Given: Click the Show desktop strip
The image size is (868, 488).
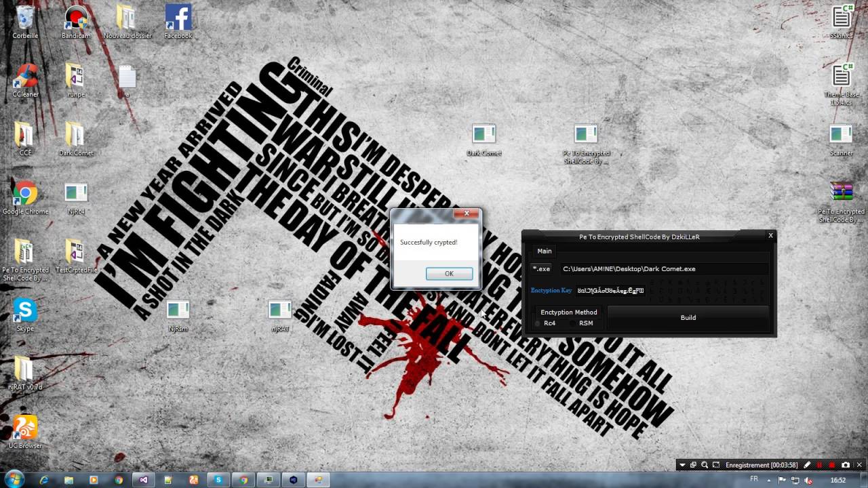Looking at the screenshot, I should (863, 480).
